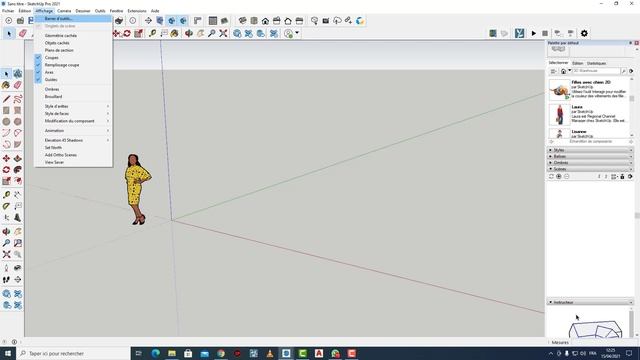This screenshot has height=360, width=640.
Task: Select the Freehand squiggle tool
Action: pos(18,99)
